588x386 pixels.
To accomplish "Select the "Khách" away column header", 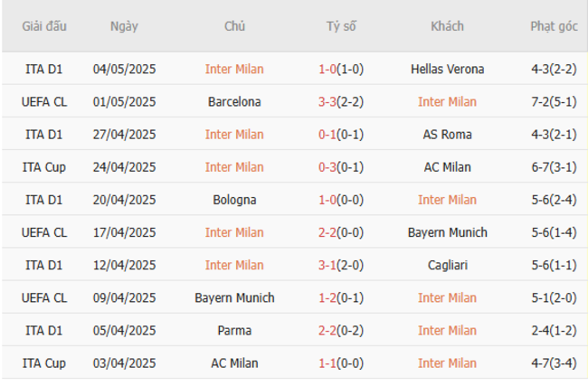I will (x=447, y=26).
